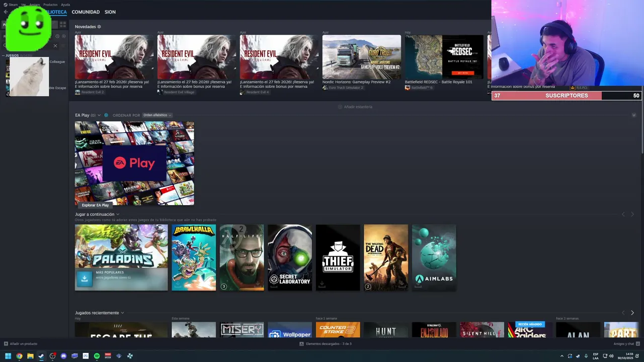Collapse the JUEGOS category in sidebar
The height and width of the screenshot is (362, 644).
[x=4, y=55]
